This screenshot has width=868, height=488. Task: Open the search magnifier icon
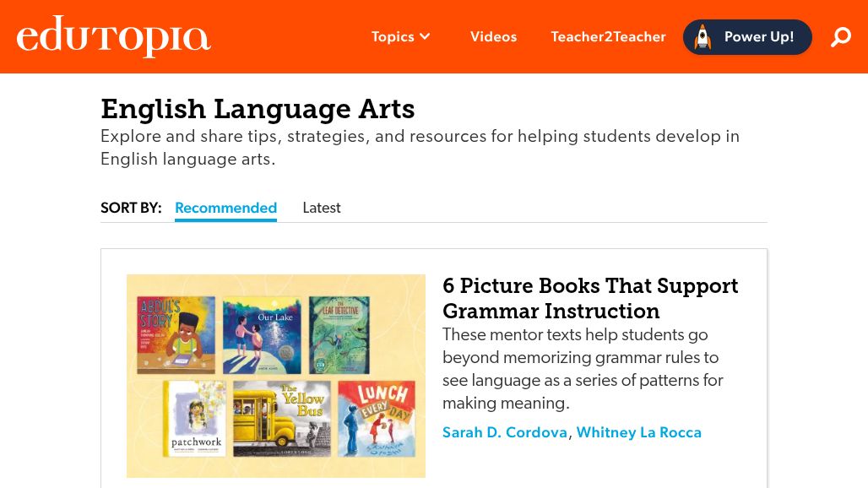click(x=840, y=37)
